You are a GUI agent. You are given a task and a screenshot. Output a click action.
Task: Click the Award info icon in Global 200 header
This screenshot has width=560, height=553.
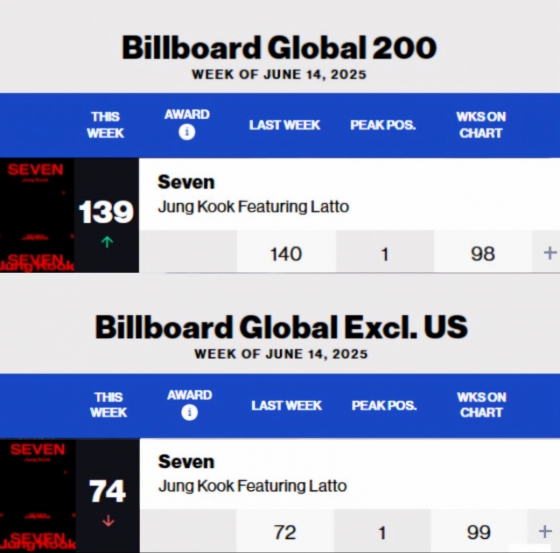click(187, 132)
